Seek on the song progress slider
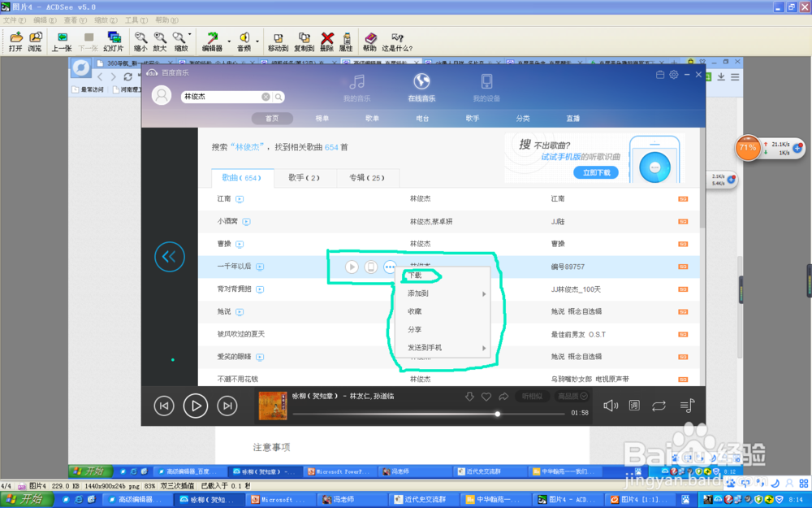The image size is (812, 508). [x=428, y=414]
